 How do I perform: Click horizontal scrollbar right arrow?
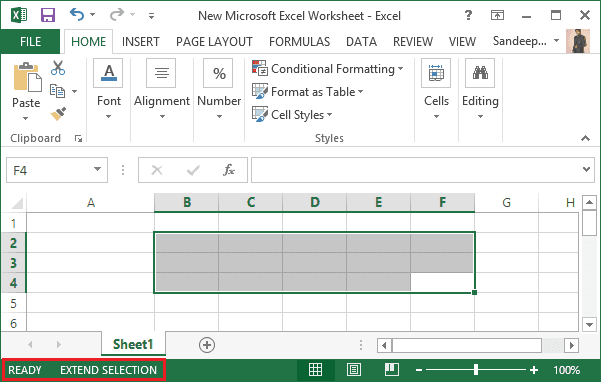[572, 346]
